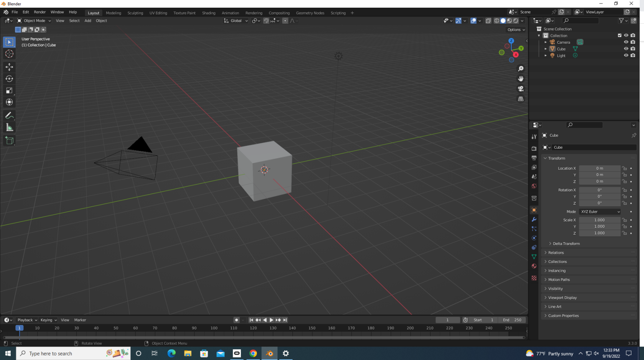Play animation forward
The width and height of the screenshot is (644, 360).
click(x=271, y=320)
